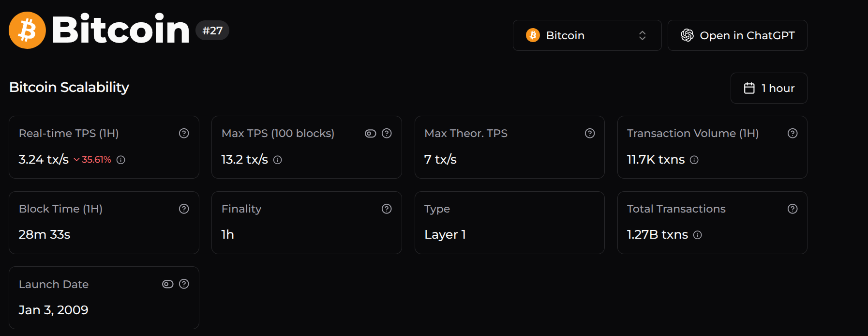The image size is (868, 336).
Task: Open the Bitcoin chain selector dropdown
Action: (x=586, y=35)
